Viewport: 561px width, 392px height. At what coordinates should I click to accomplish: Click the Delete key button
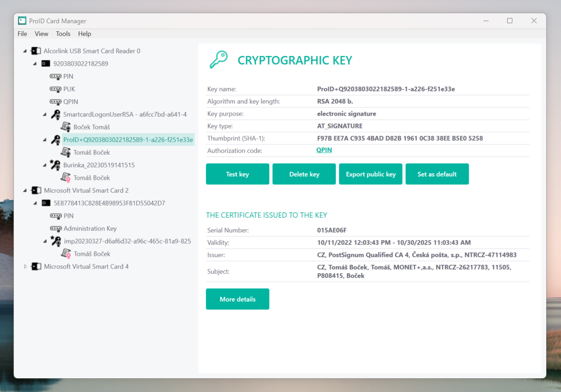[x=304, y=174]
